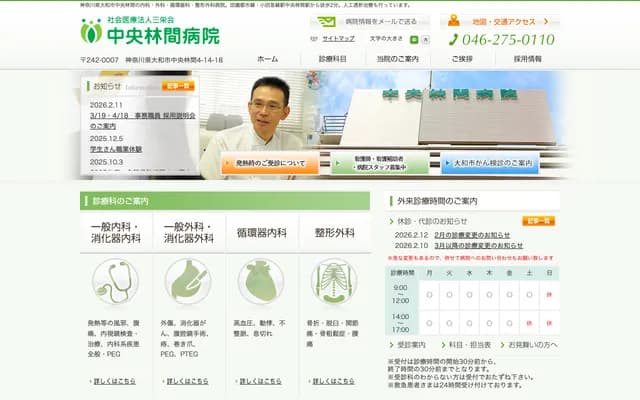Click the stomach surgery department icon
Viewport: 640px width, 400px height.
point(188,282)
